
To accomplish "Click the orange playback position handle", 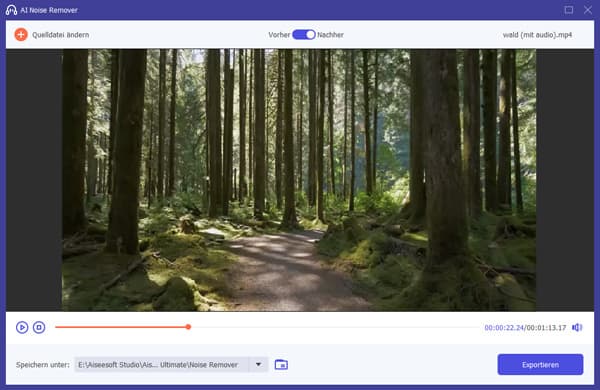I will pyautogui.click(x=188, y=327).
